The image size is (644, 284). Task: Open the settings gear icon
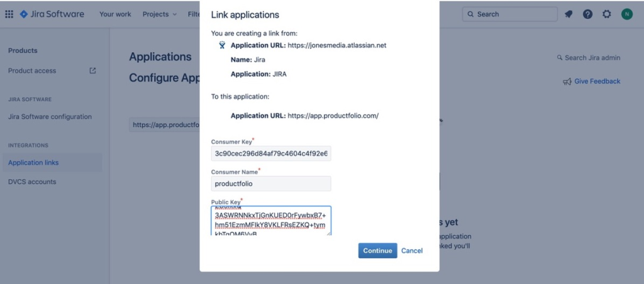click(x=607, y=14)
